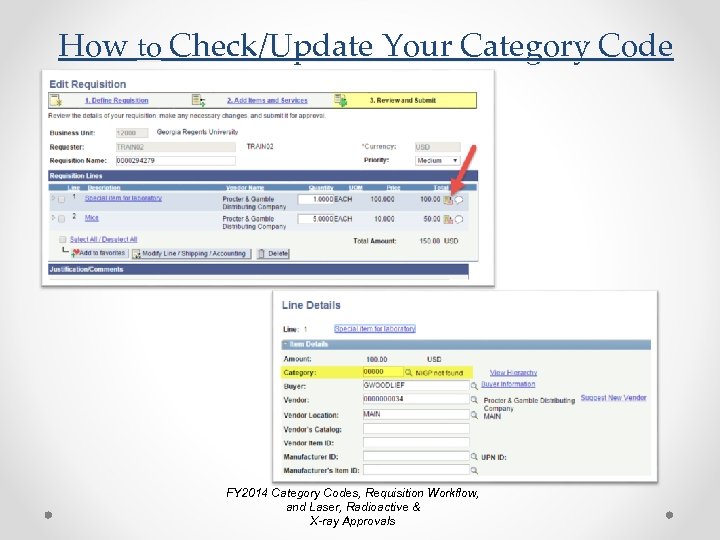The width and height of the screenshot is (720, 540).
Task: Click the Buyer lookup magnifier icon
Action: (474, 386)
